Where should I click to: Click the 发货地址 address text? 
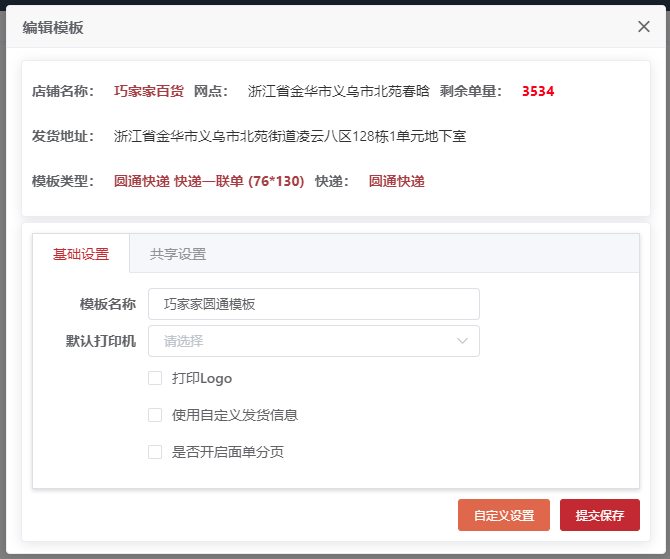point(290,136)
